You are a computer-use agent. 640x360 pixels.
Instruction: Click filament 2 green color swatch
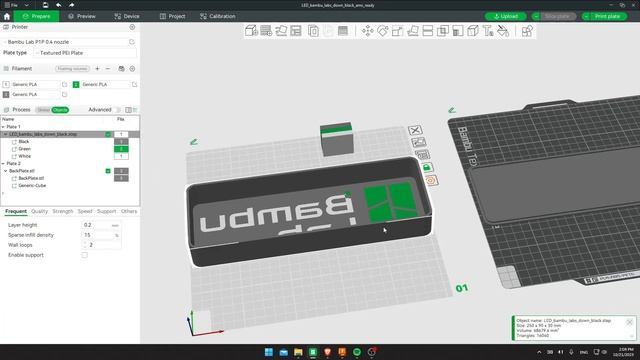coord(76,84)
